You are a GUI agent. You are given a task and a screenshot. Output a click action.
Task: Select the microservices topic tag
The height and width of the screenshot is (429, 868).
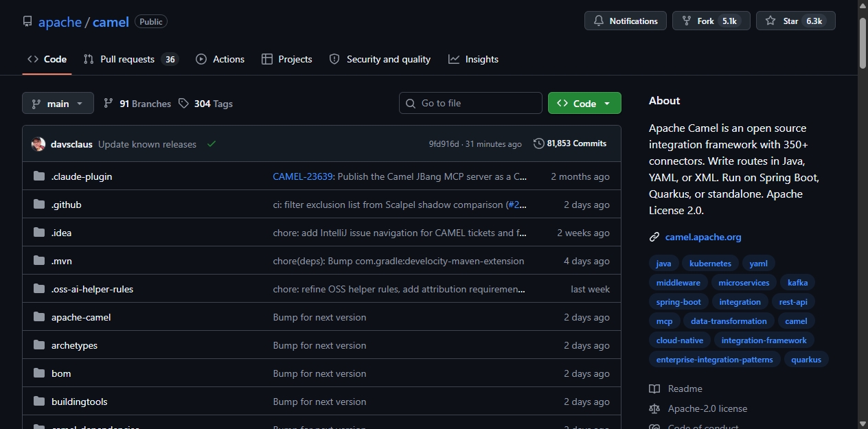tap(744, 283)
